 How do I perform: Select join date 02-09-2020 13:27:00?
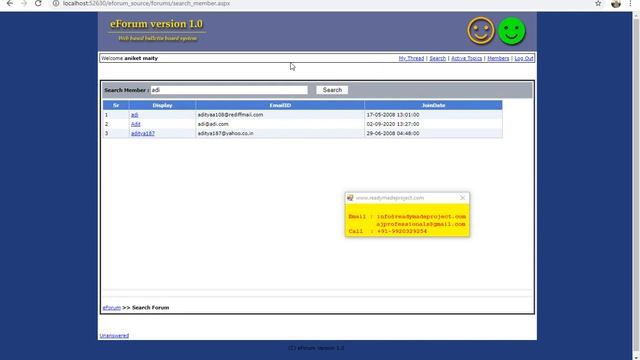(393, 124)
